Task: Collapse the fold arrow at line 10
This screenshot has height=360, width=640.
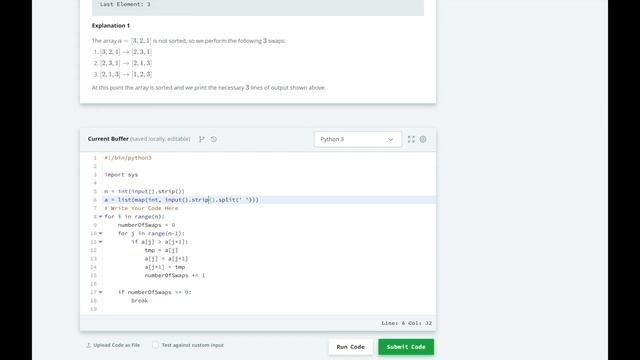Action: click(x=100, y=233)
